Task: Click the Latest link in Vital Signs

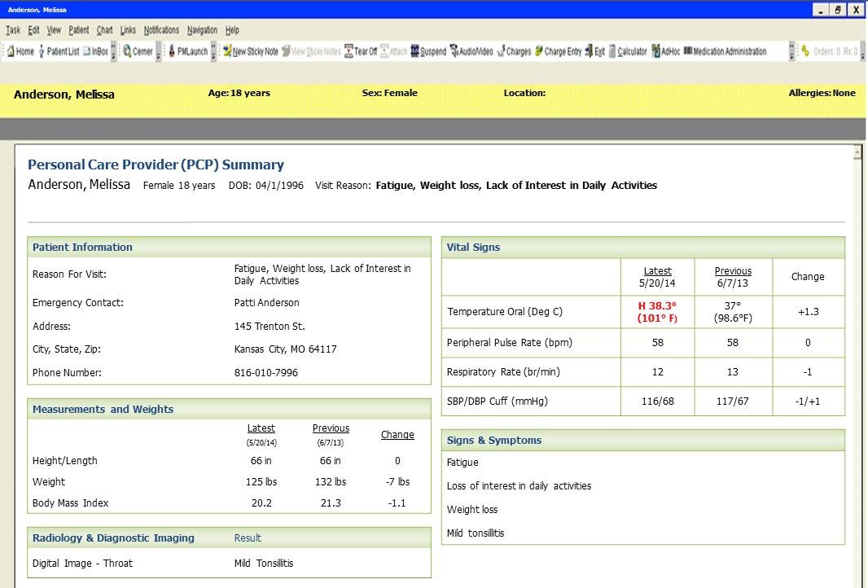Action: pyautogui.click(x=657, y=270)
